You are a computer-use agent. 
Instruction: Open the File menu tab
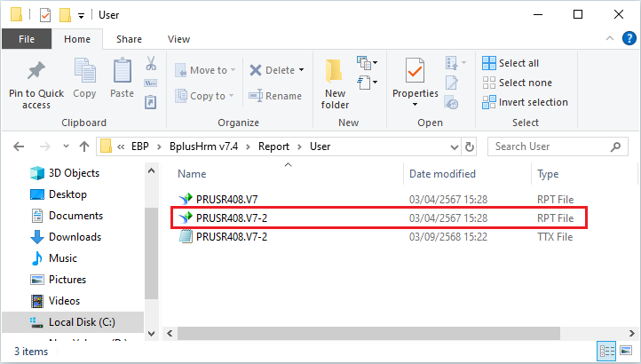[27, 39]
